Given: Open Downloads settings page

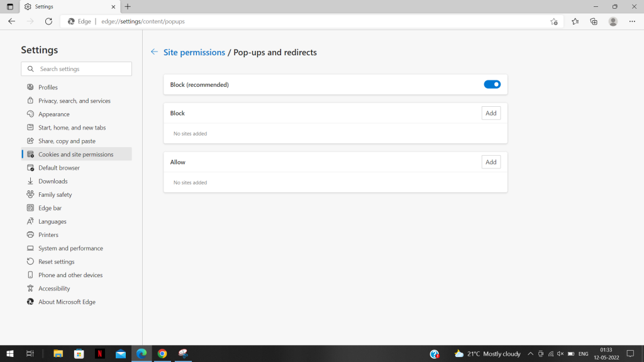Looking at the screenshot, I should click(53, 181).
